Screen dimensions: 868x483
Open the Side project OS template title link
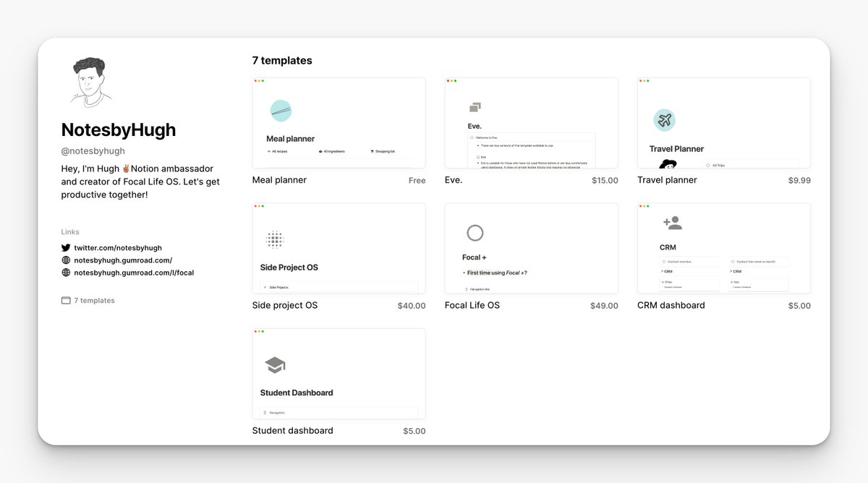285,305
